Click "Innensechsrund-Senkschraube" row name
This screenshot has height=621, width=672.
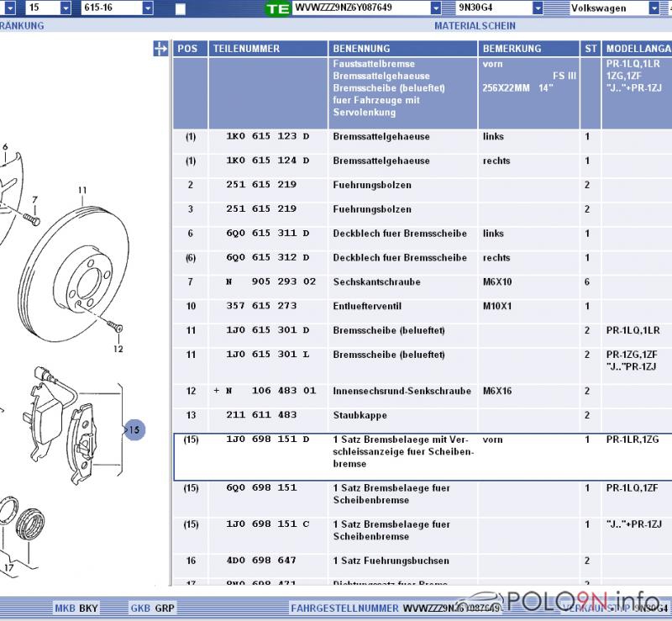pyautogui.click(x=402, y=391)
